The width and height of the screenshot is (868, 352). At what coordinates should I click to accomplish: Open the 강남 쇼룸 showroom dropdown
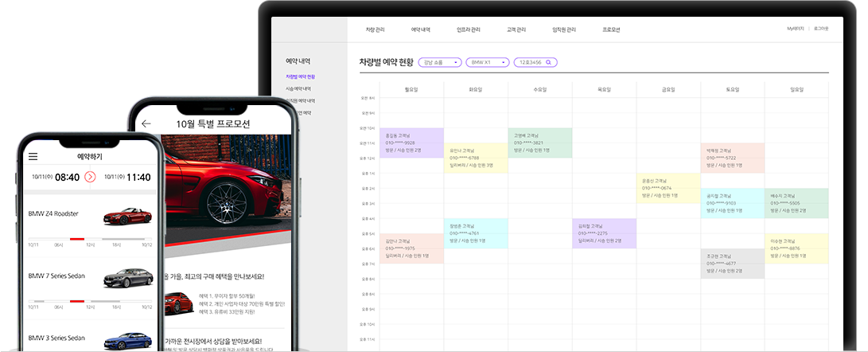(x=440, y=63)
